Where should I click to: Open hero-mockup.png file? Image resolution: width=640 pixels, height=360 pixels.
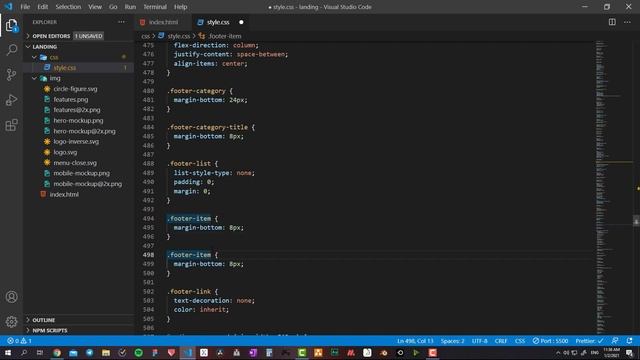tap(78, 120)
